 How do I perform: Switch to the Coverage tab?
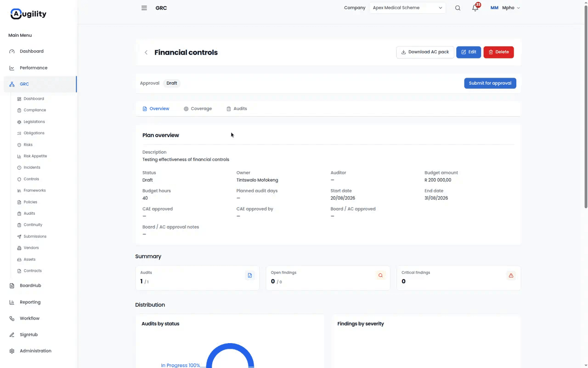(x=198, y=109)
